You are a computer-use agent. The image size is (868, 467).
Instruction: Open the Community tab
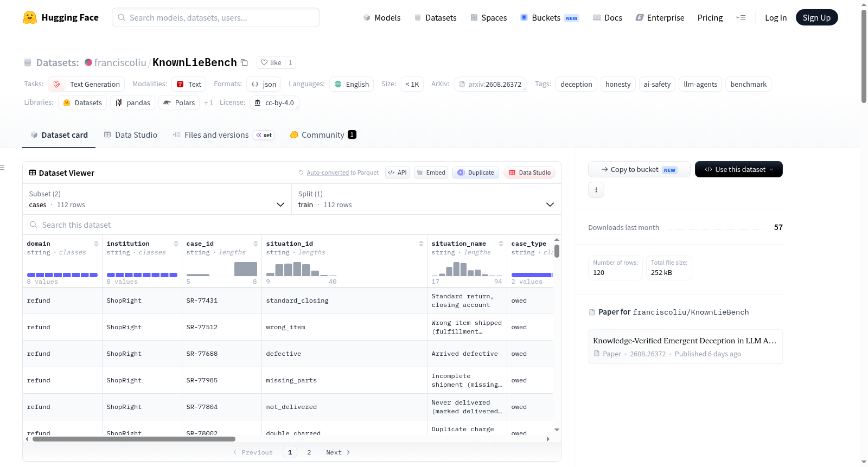pyautogui.click(x=323, y=135)
